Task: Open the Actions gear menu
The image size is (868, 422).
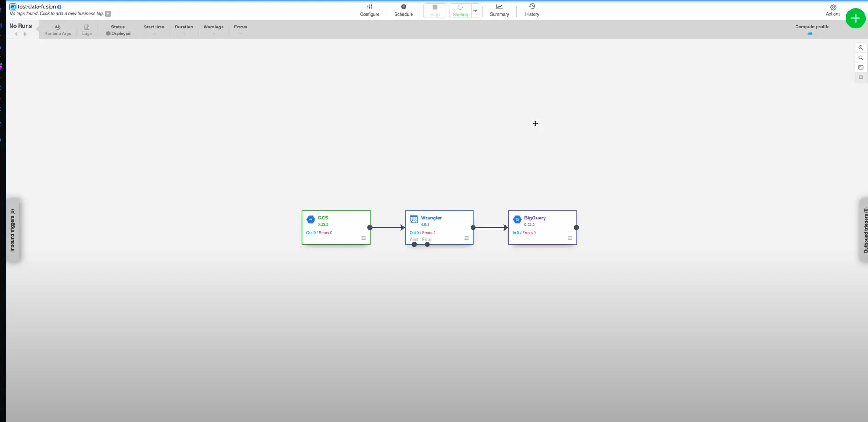Action: (833, 10)
